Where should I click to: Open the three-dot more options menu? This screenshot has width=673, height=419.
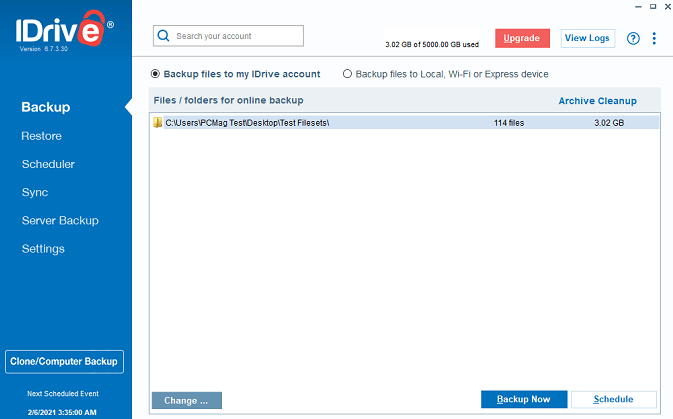[x=654, y=38]
